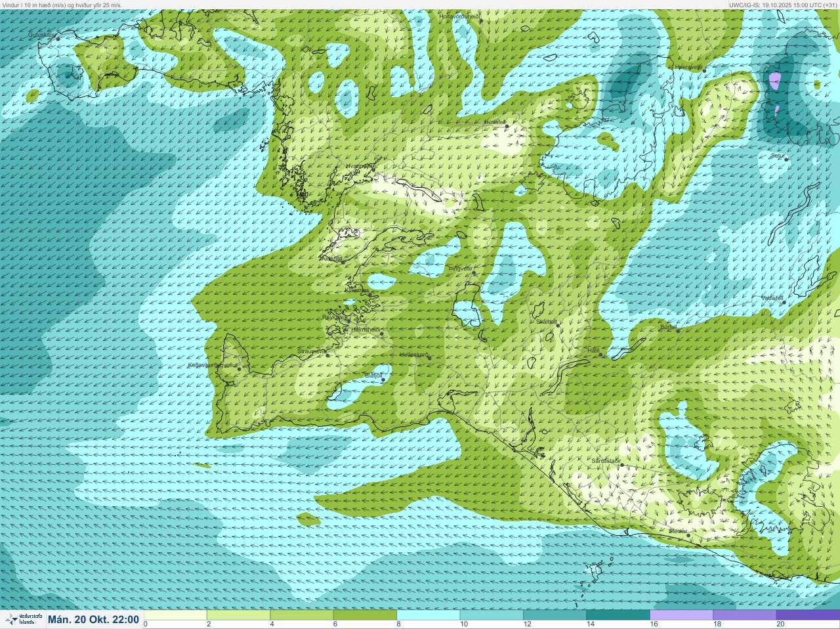Select the 10–12 m/s turquoise legend swatch
Viewport: 840px width, 629px height.
[492, 615]
